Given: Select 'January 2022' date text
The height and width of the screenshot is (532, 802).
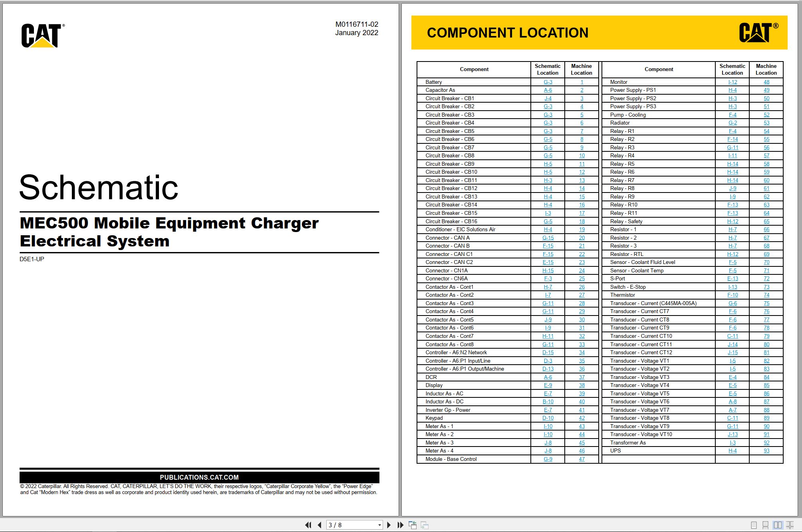Looking at the screenshot, I should (x=357, y=33).
